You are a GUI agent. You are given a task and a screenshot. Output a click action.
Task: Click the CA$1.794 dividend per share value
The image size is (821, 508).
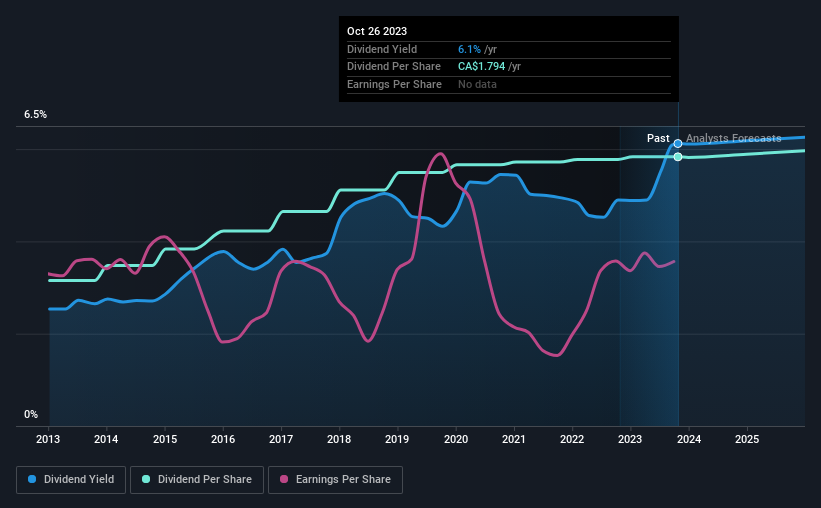[482, 67]
